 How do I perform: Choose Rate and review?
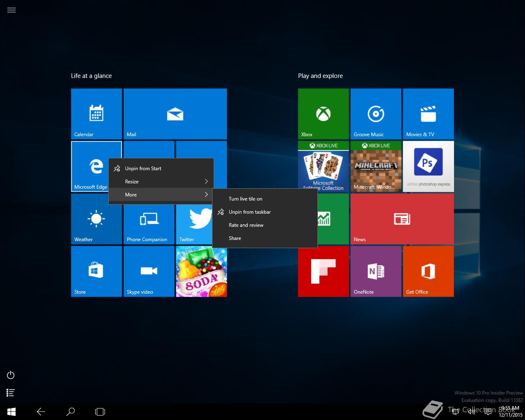tap(265, 225)
